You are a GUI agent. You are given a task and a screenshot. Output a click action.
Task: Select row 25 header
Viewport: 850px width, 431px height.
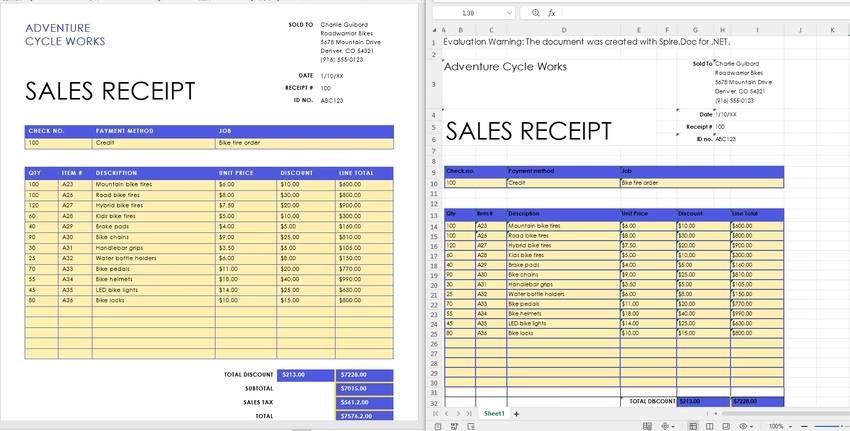435,334
